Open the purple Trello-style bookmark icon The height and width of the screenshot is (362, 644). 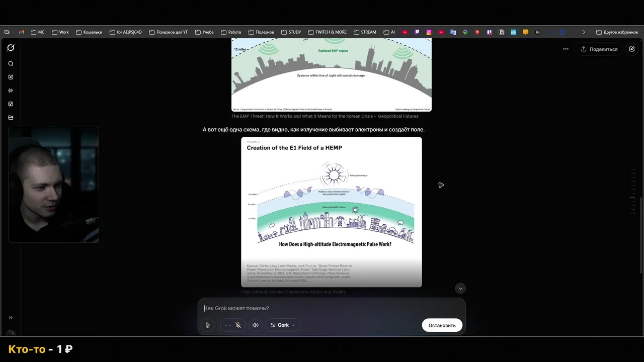click(490, 32)
